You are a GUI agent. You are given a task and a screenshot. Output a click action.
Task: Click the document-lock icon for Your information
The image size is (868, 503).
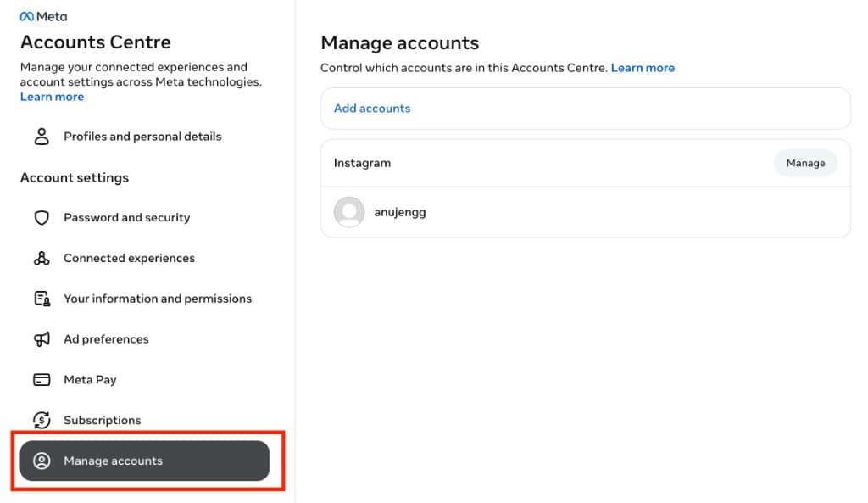coord(42,299)
